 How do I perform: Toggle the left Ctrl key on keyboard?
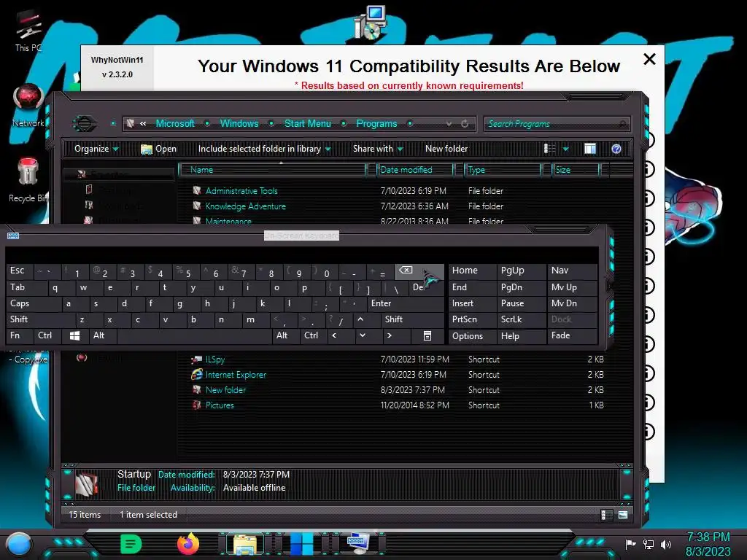coord(47,335)
